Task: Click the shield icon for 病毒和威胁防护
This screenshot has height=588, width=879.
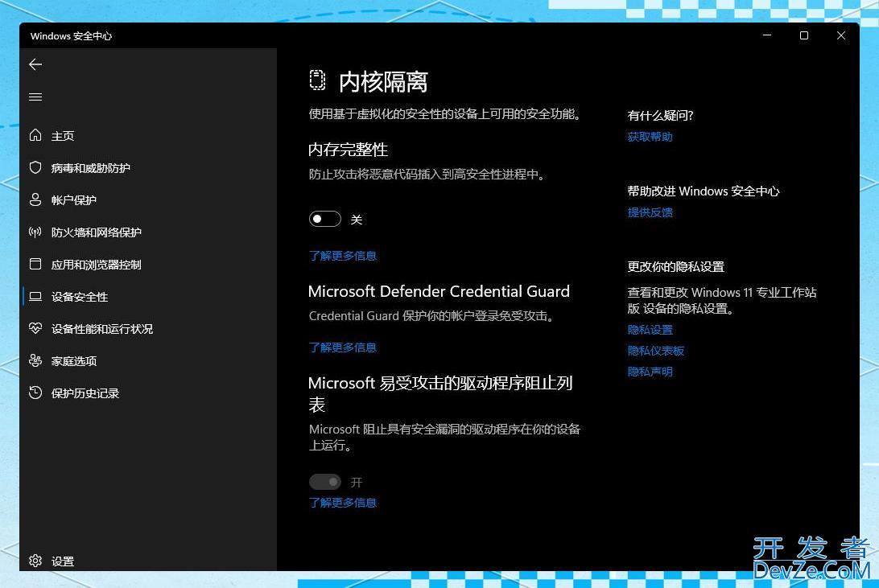Action: pos(35,167)
